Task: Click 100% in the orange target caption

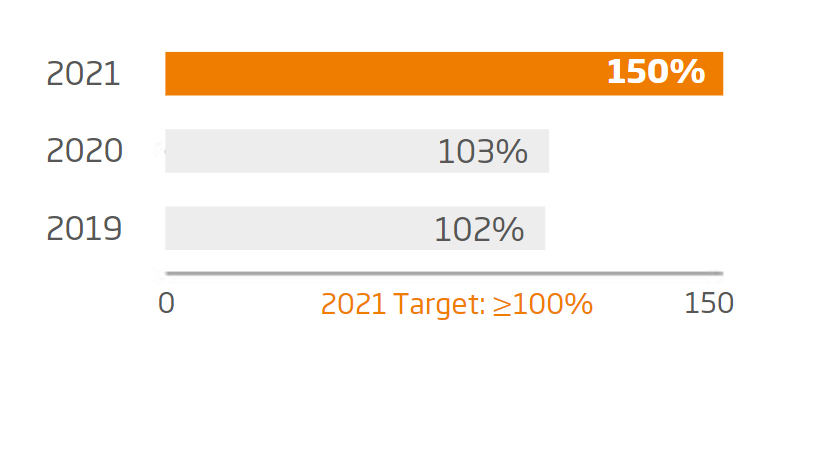Action: click(553, 304)
